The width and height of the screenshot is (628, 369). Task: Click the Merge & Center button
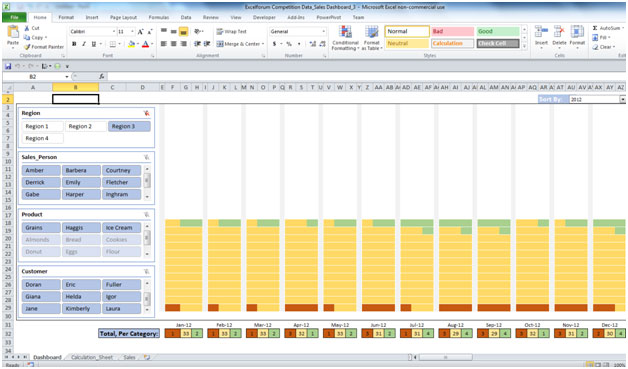[x=240, y=44]
